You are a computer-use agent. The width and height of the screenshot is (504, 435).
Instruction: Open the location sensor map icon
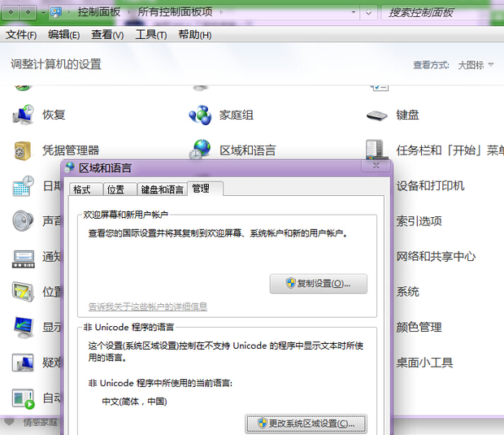point(23,292)
